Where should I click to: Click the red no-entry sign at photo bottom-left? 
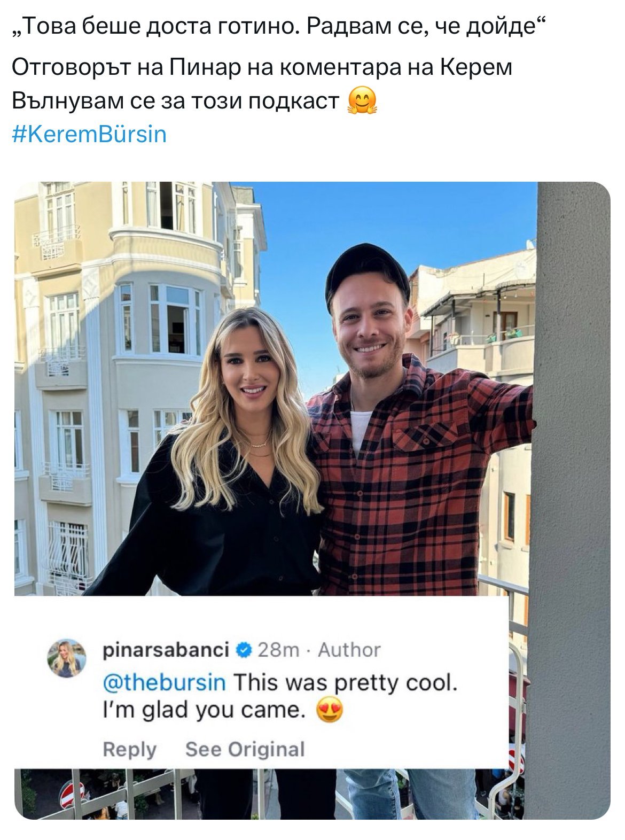(x=72, y=795)
